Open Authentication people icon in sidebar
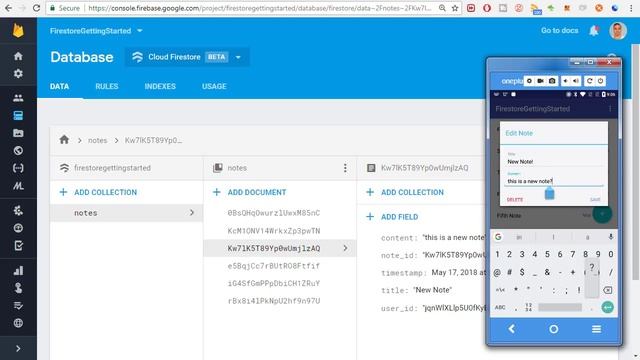The width and height of the screenshot is (640, 360). coord(18,98)
